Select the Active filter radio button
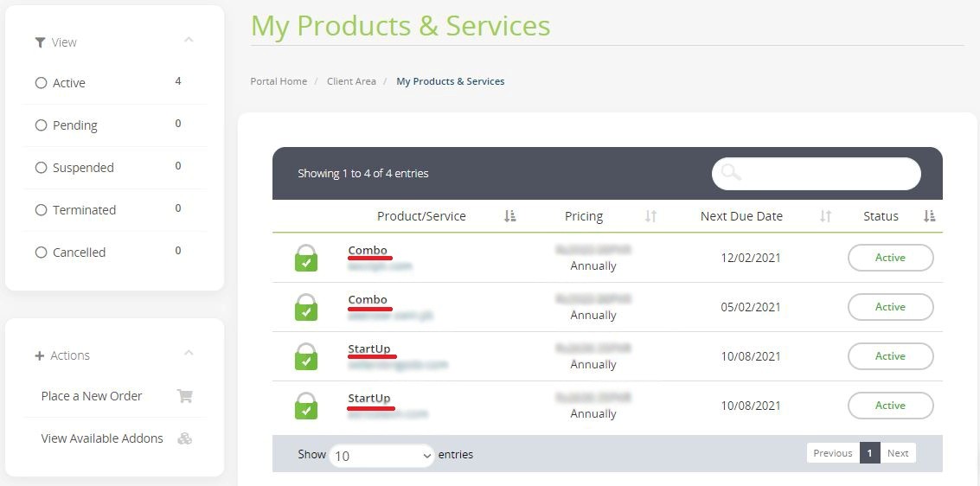Image resolution: width=980 pixels, height=486 pixels. point(41,83)
